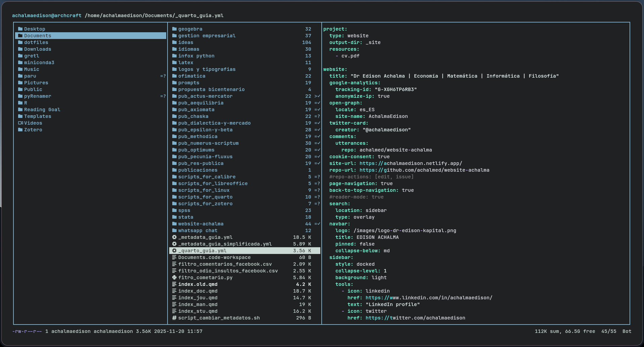Expand the dotfiles folder
644x347 pixels.
point(36,42)
